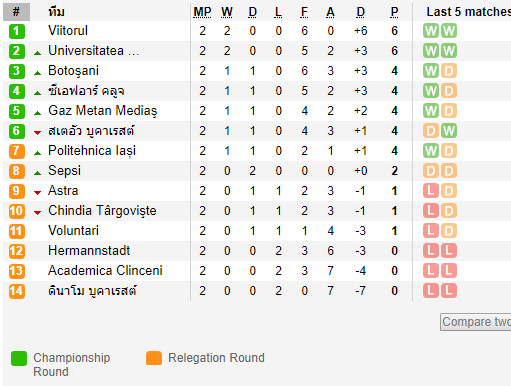Sort the table by the MP column header
Image resolution: width=511 pixels, height=386 pixels.
pos(202,12)
